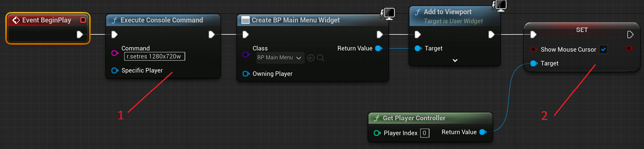Click the Owning Player input pin
Image resolution: width=644 pixels, height=149 pixels.
pyautogui.click(x=246, y=74)
